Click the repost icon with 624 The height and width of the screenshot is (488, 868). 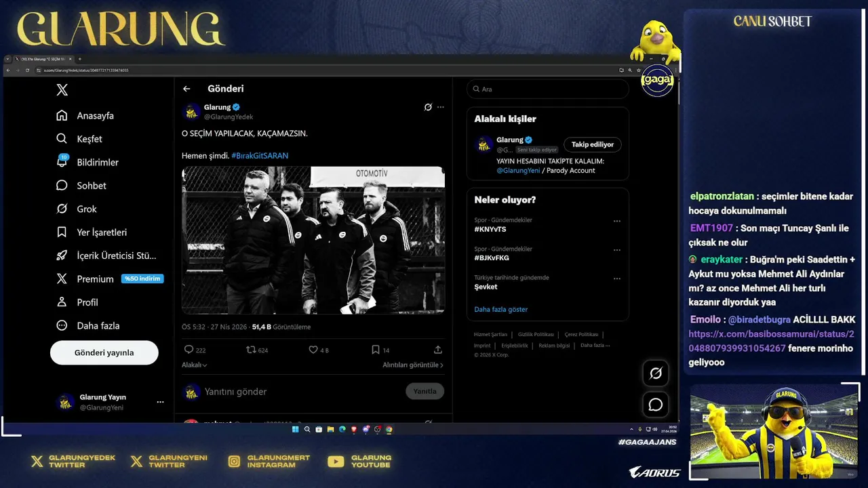pos(251,350)
